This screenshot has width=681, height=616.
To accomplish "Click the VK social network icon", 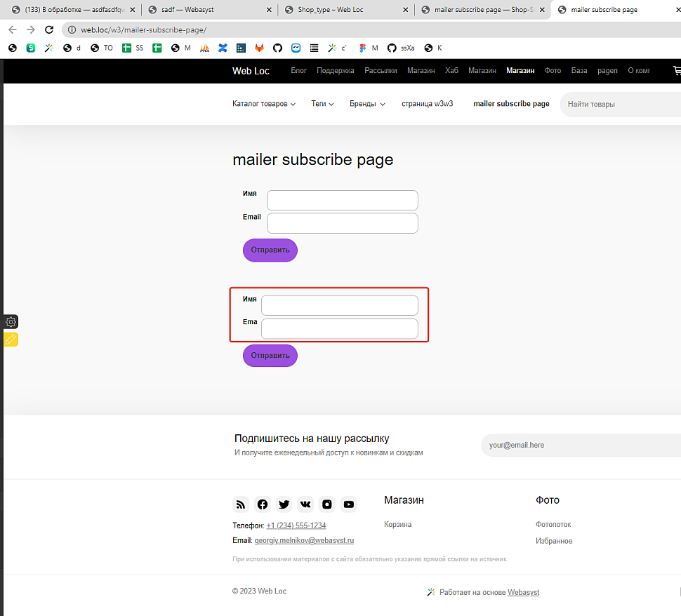I will (x=305, y=504).
